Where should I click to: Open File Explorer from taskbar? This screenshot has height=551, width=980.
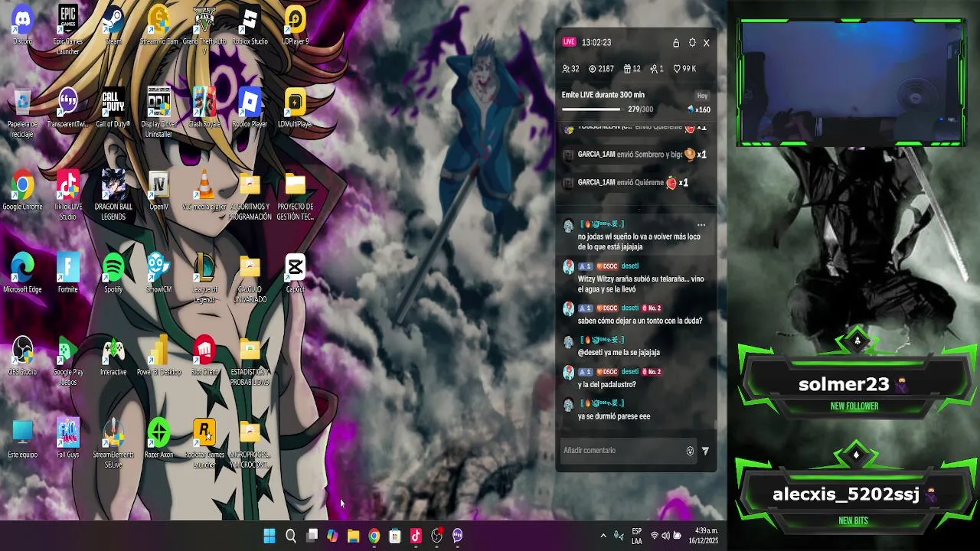353,536
